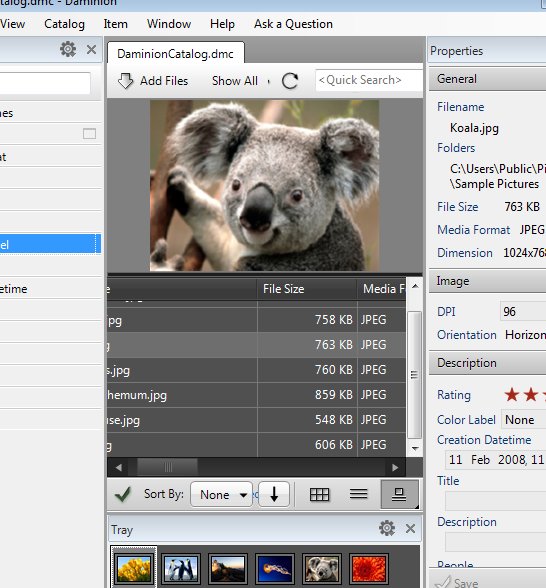Click the Description input field
The image size is (546, 588).
click(495, 542)
